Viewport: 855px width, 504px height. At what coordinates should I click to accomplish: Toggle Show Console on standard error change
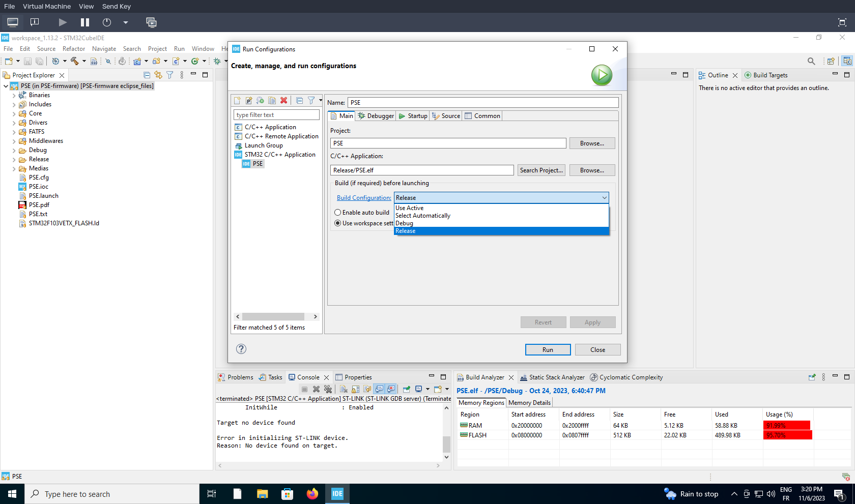391,389
